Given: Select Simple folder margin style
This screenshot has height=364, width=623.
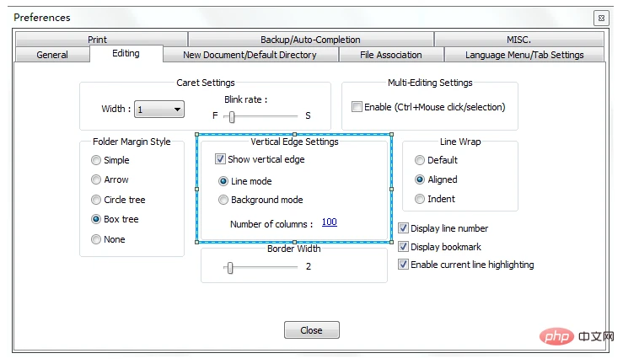Looking at the screenshot, I should point(97,160).
